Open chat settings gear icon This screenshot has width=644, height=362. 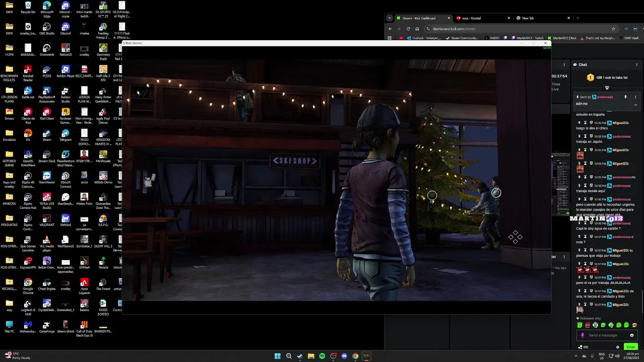[618, 347]
